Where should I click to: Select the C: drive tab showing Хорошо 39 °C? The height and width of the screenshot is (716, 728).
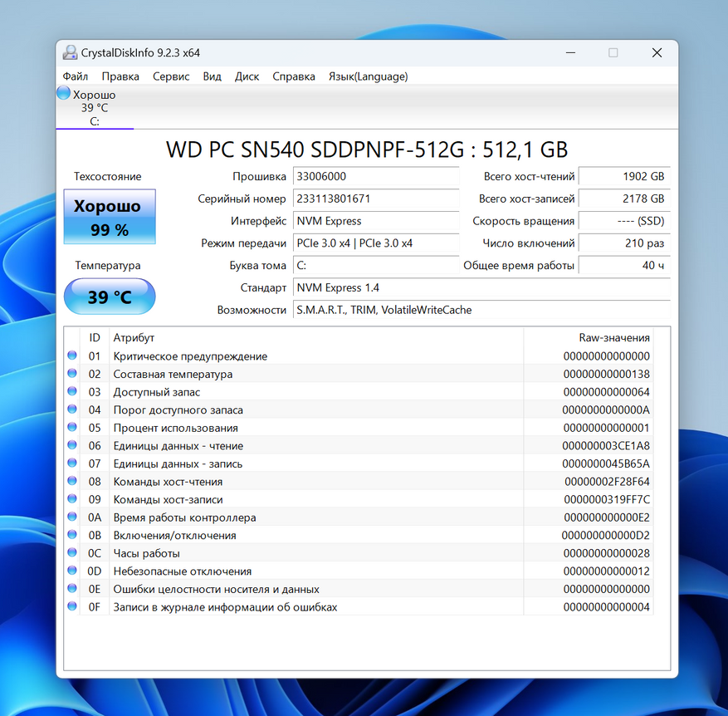tap(95, 107)
